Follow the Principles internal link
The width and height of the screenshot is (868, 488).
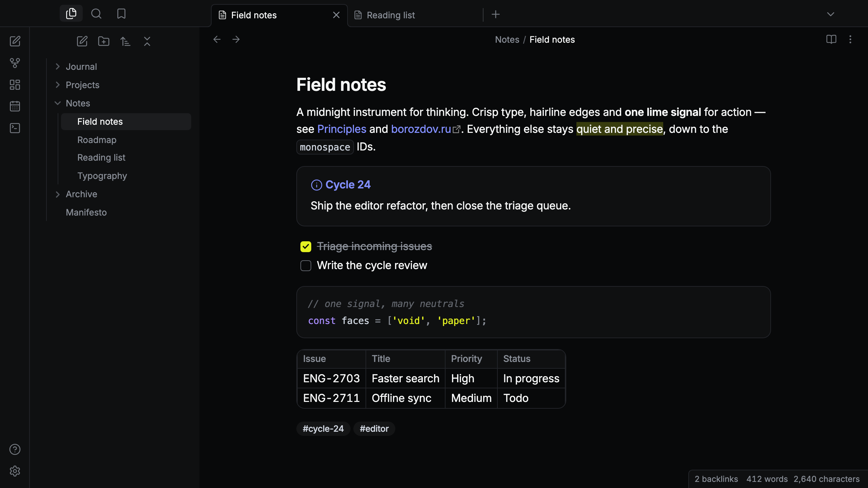(342, 129)
